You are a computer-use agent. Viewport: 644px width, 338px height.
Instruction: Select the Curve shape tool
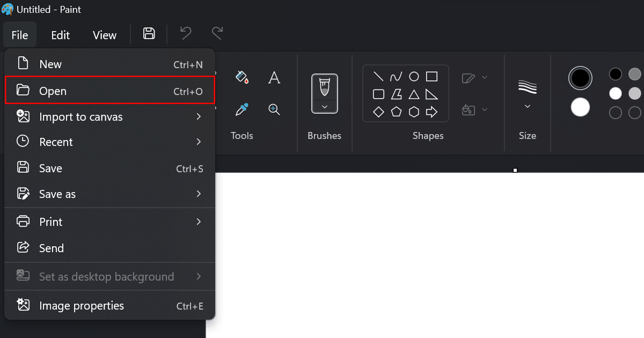396,77
